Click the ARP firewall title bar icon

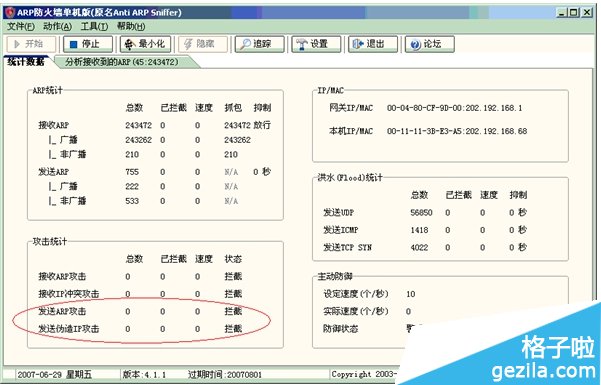[10, 12]
